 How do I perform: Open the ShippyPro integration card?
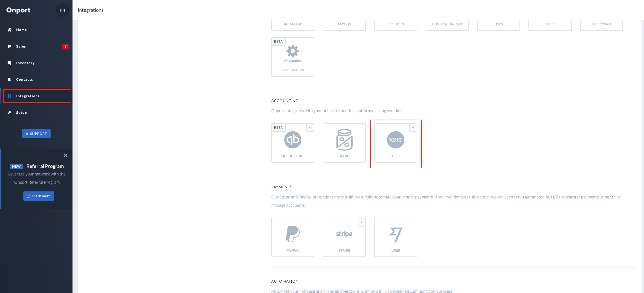click(601, 25)
